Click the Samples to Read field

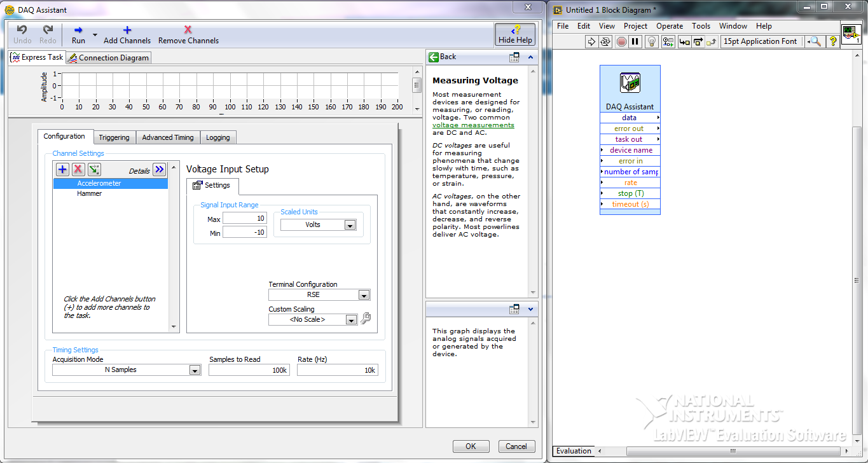click(249, 370)
